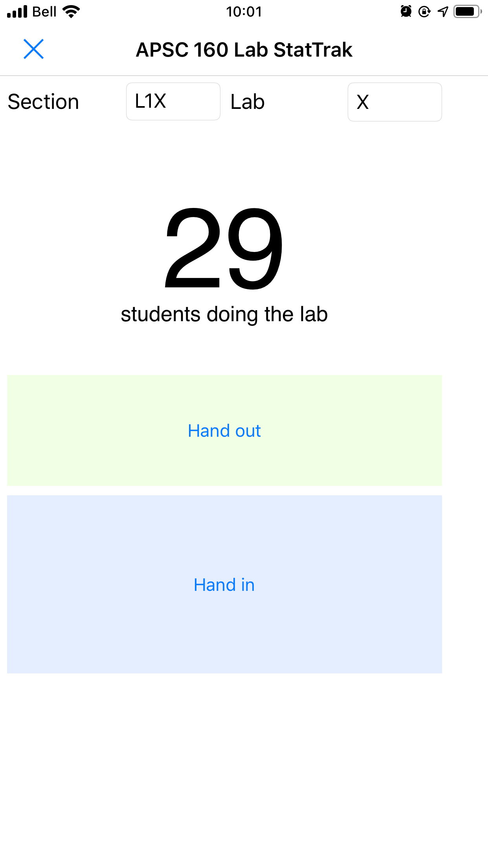Image resolution: width=488 pixels, height=868 pixels.
Task: Close the Lab StatTrak screen
Action: click(33, 49)
